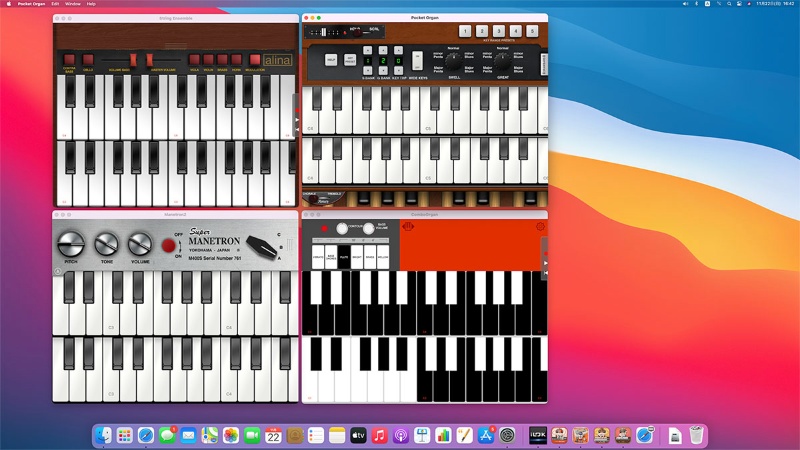
Task: Flip the Wide Keys on/off switch
Action: [x=416, y=60]
